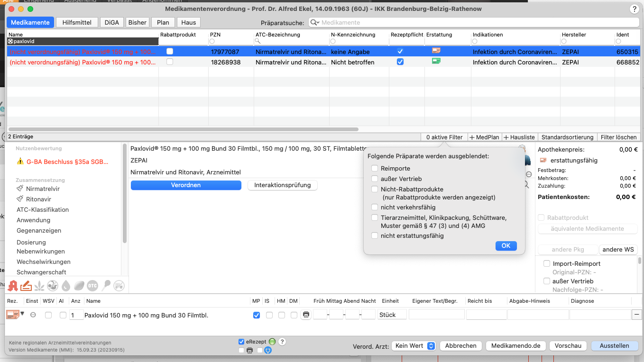Switch to the Hilfsmittel tab
The height and width of the screenshot is (362, 644).
click(x=77, y=22)
